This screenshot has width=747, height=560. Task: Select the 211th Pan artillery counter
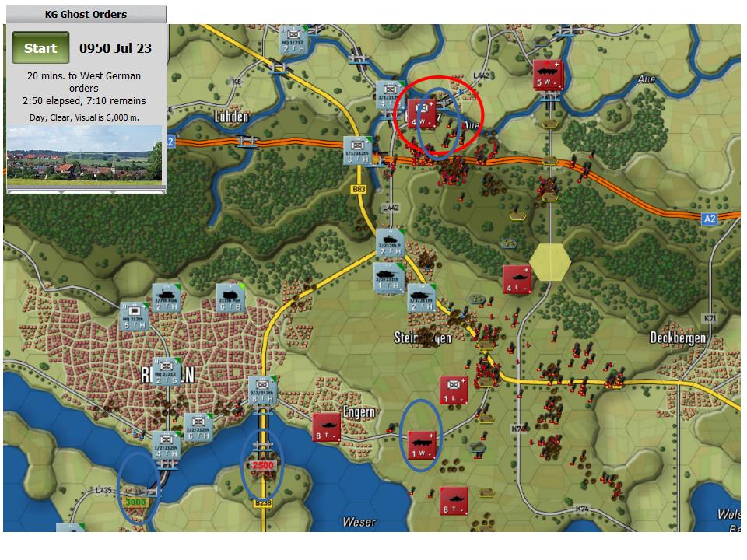point(230,298)
